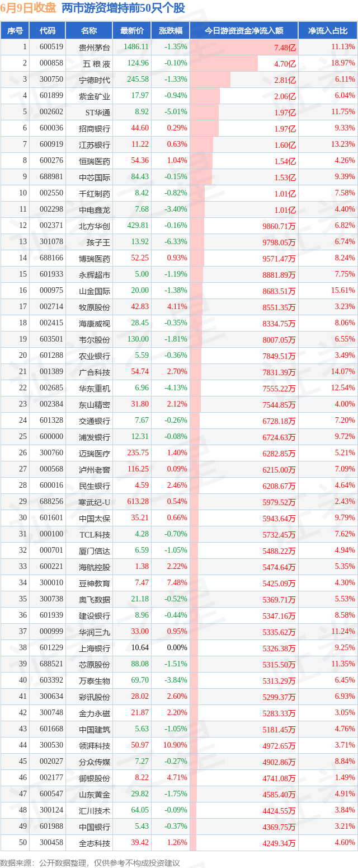
Task: Click stock code 600221
Action: pos(51,567)
